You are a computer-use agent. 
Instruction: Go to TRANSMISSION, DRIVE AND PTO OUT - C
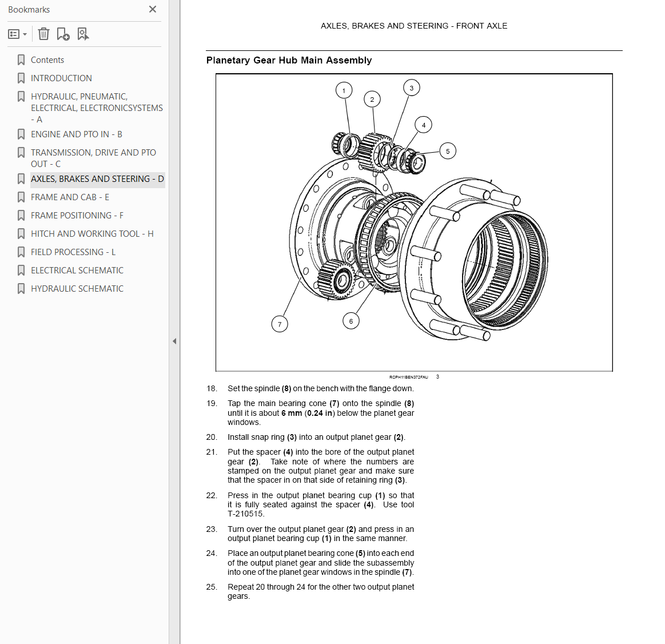click(x=93, y=158)
